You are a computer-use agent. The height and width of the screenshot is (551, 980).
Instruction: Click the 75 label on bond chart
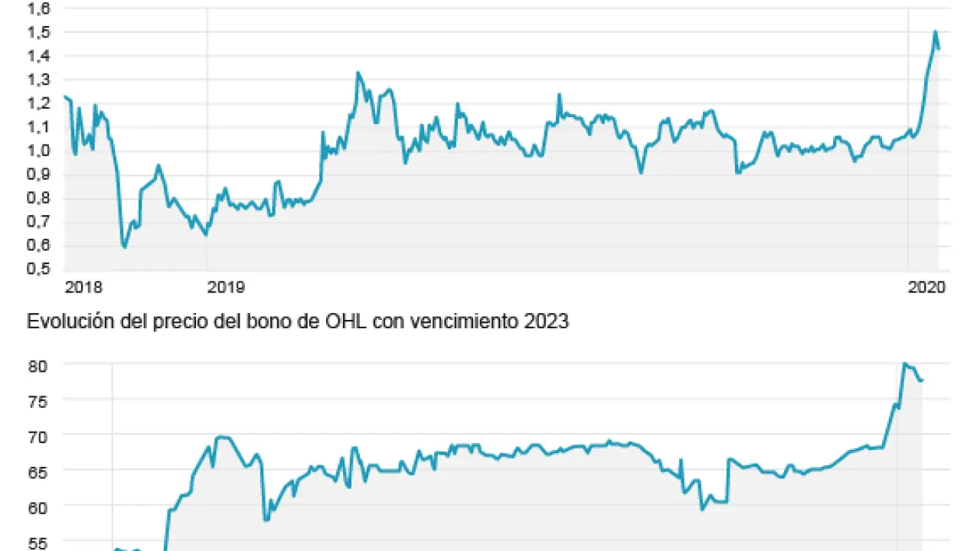coord(37,401)
